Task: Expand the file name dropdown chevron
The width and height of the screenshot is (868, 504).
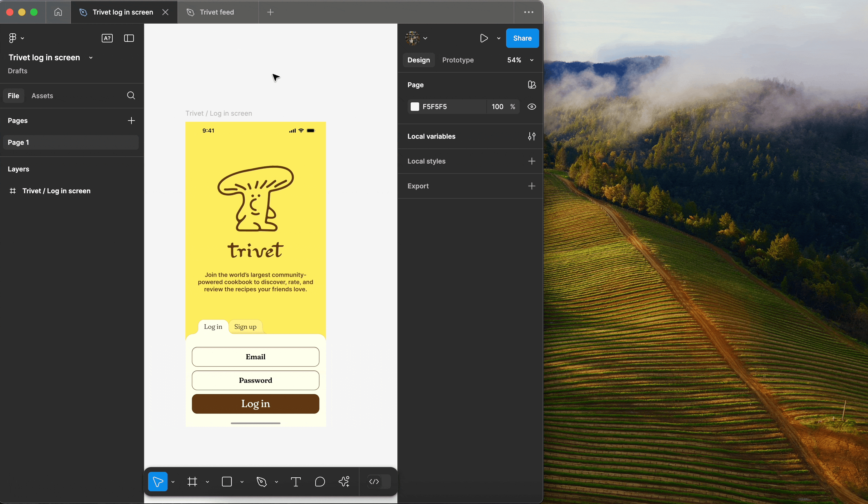Action: pyautogui.click(x=91, y=58)
